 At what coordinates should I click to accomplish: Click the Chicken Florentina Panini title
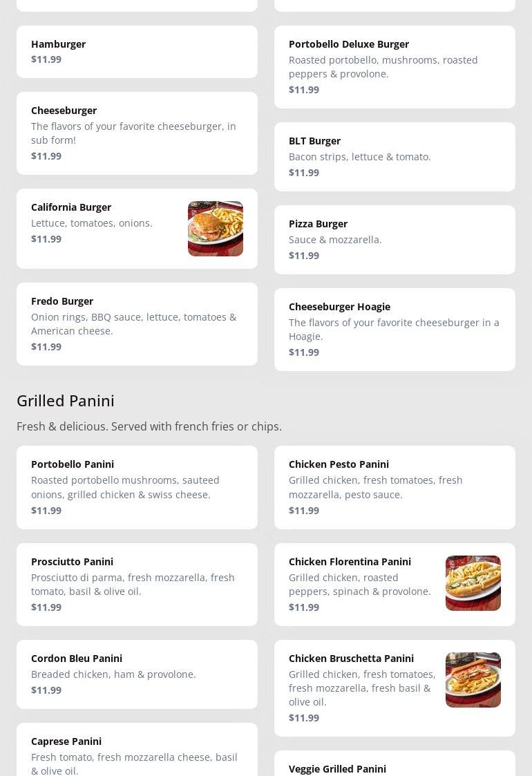[350, 562]
